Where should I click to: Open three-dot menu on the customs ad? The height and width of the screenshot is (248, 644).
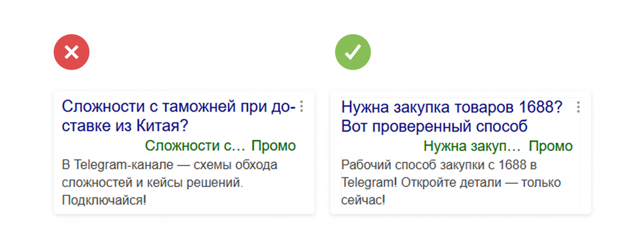(x=301, y=107)
